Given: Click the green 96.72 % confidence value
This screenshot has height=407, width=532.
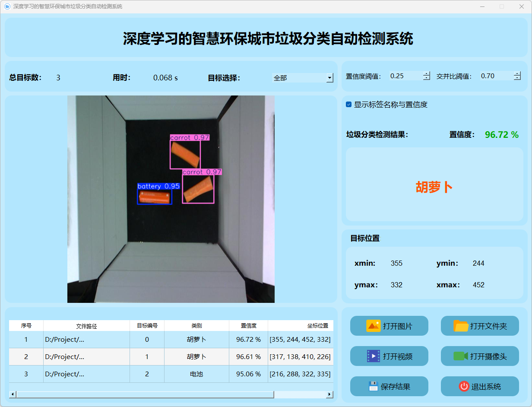Looking at the screenshot, I should [502, 135].
